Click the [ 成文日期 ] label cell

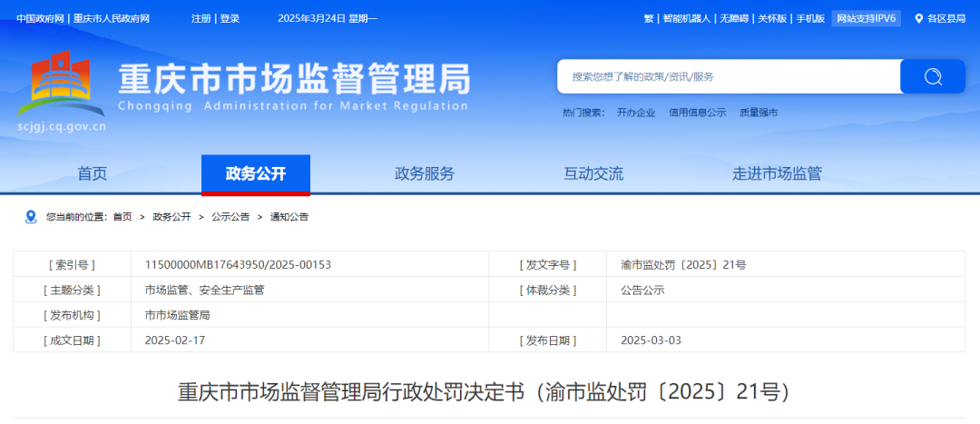coord(72,340)
